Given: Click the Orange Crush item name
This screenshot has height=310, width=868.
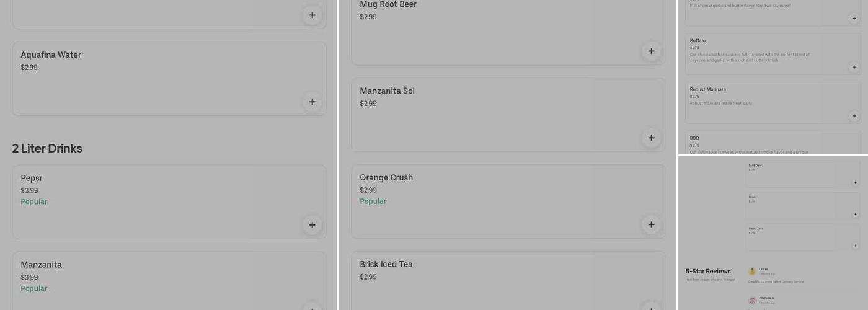Looking at the screenshot, I should (x=386, y=178).
